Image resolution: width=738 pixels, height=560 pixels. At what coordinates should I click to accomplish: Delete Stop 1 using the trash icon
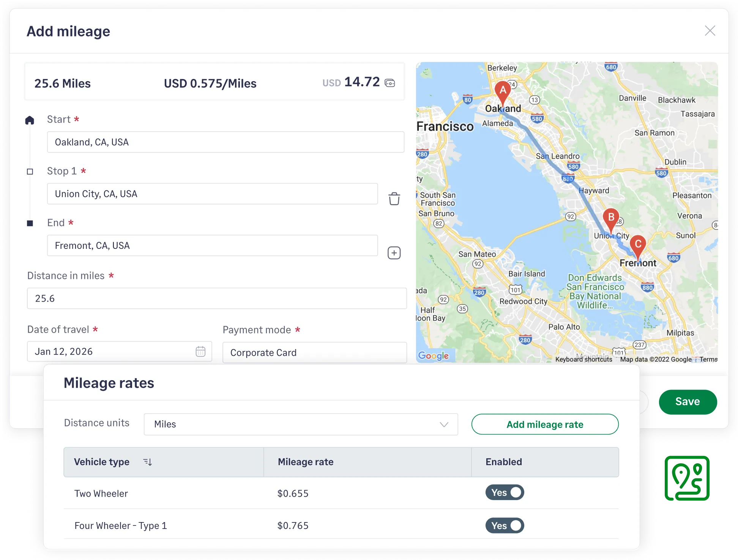point(394,198)
